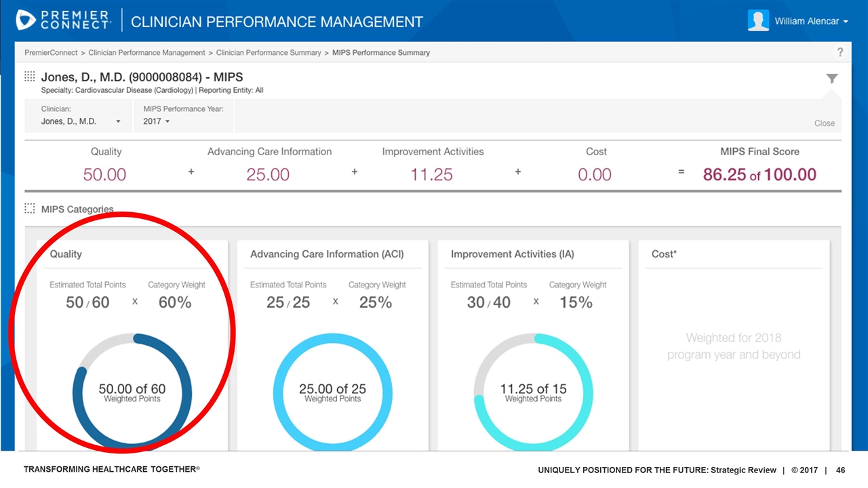Click the ACI category weight 25%
868x488 pixels.
tap(376, 302)
